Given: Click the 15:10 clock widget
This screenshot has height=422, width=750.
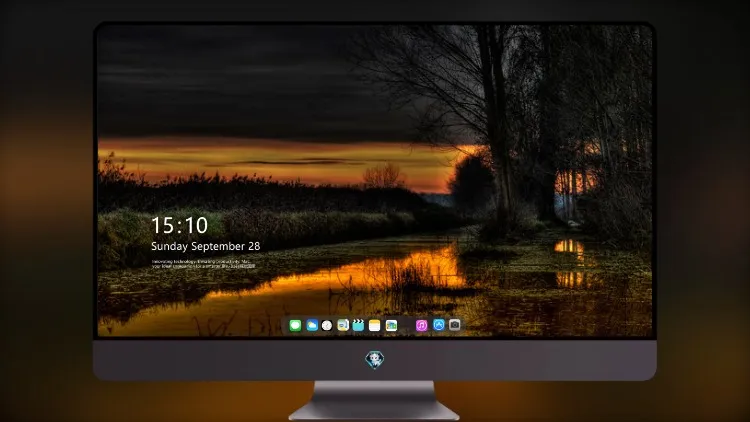Looking at the screenshot, I should 179,225.
